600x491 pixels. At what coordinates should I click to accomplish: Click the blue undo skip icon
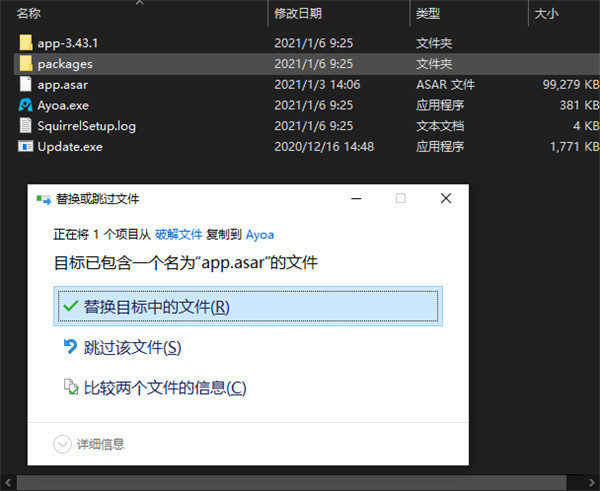[x=70, y=347]
